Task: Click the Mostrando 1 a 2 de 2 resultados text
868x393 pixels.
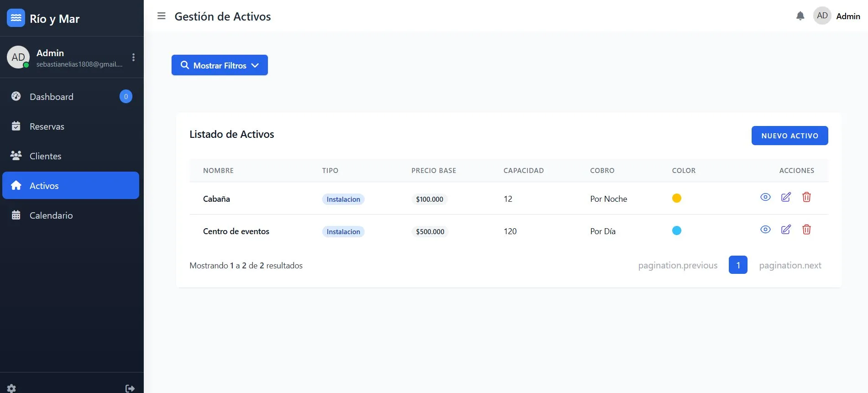Action: [246, 265]
